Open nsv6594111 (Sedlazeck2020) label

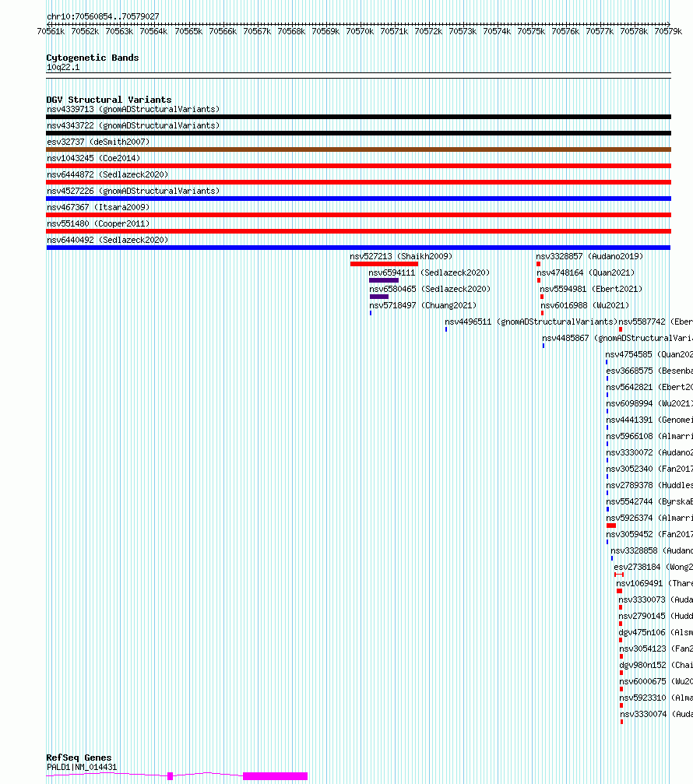point(429,272)
